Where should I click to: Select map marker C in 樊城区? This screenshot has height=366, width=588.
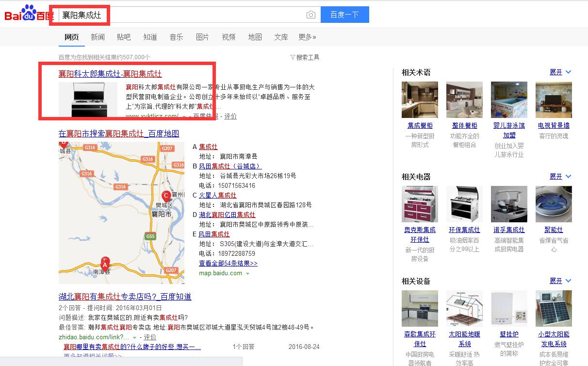pyautogui.click(x=166, y=197)
